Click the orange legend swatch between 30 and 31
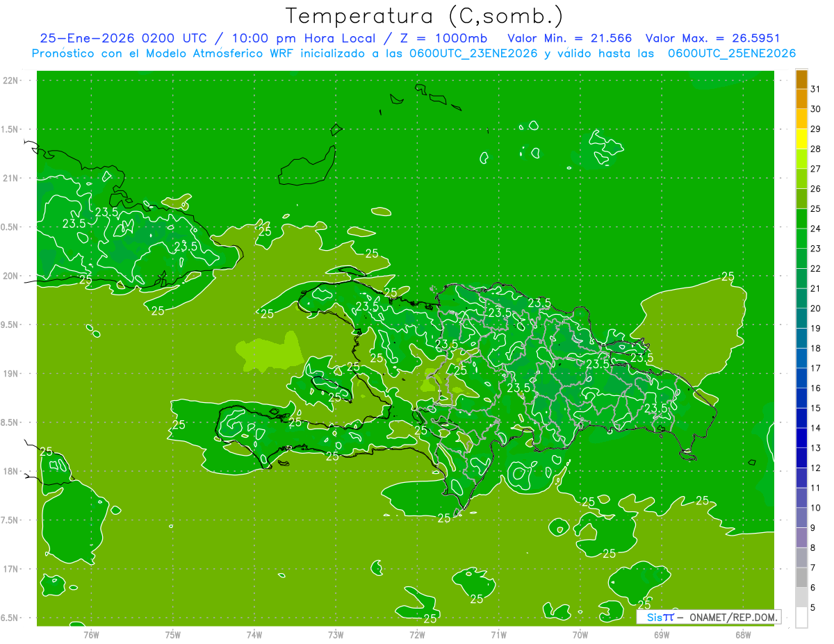 (802, 99)
